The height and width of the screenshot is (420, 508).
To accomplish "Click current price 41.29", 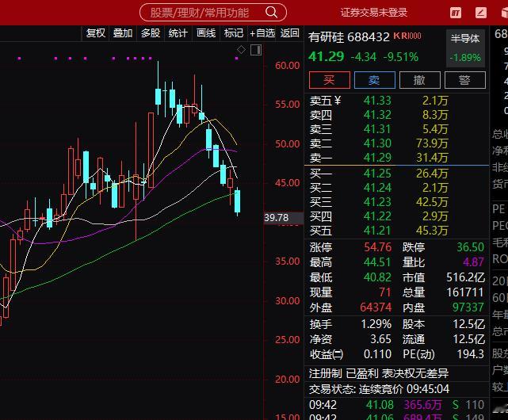I will pyautogui.click(x=326, y=57).
